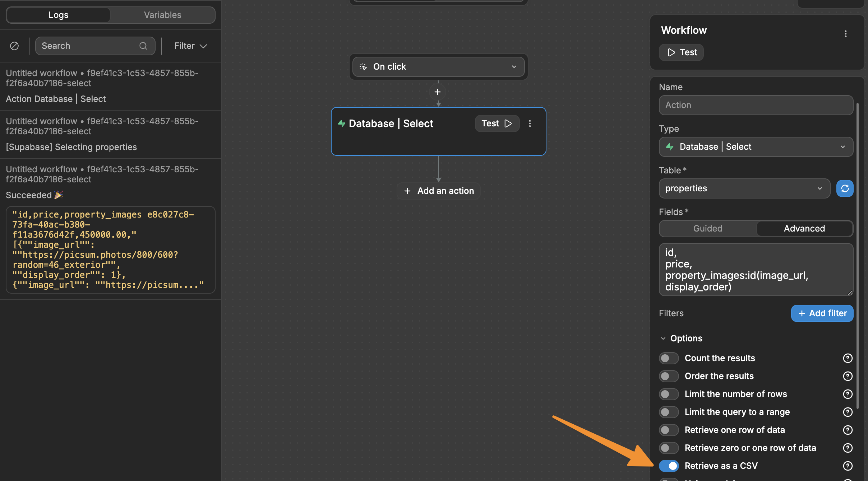Click the Name input field
868x481 pixels.
(756, 105)
